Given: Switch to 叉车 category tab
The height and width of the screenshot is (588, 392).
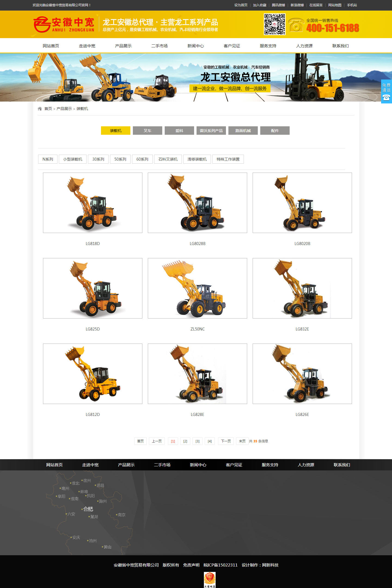Looking at the screenshot, I should [x=148, y=131].
